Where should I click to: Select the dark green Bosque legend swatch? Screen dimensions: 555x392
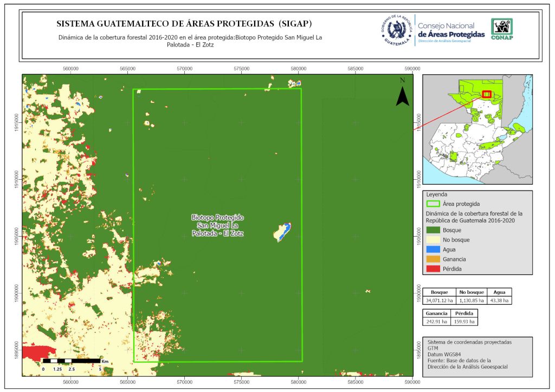tap(433, 230)
